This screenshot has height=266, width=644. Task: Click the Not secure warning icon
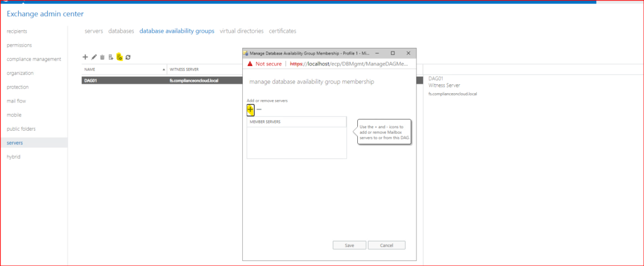249,64
